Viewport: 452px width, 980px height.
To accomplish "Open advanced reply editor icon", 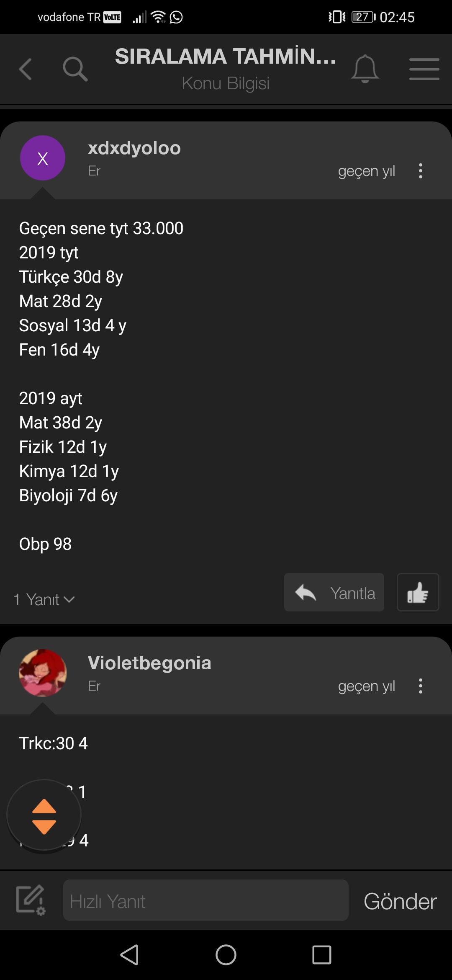I will pos(31,900).
